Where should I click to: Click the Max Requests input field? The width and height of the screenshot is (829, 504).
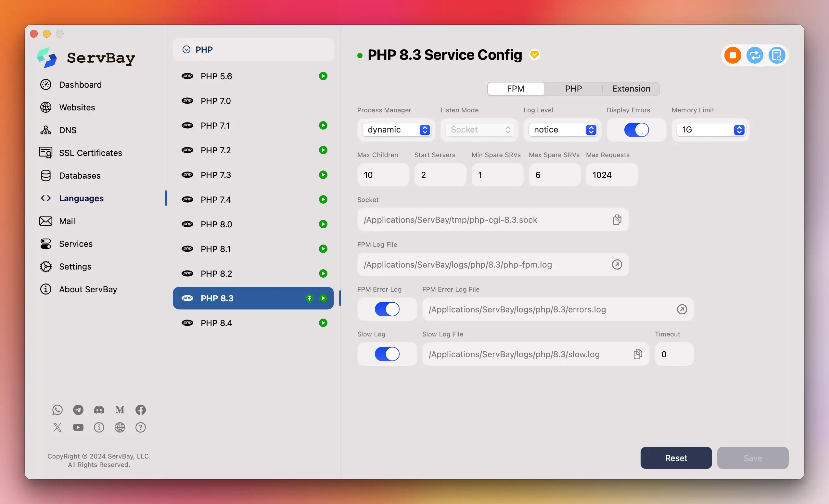click(612, 174)
